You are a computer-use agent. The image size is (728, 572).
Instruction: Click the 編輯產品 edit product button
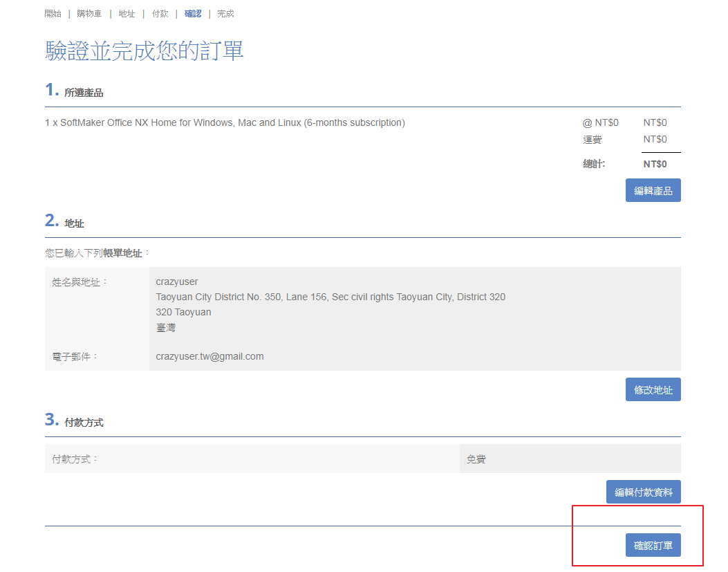coord(653,190)
